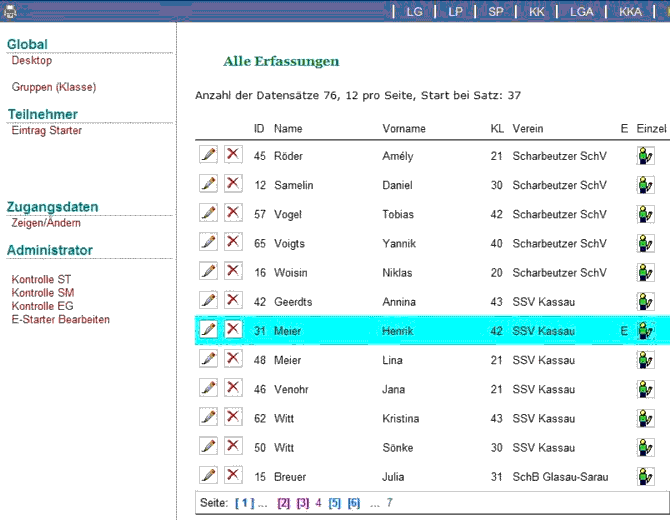Delete the Woisin Niklas entry
670x520 pixels.
(x=232, y=272)
